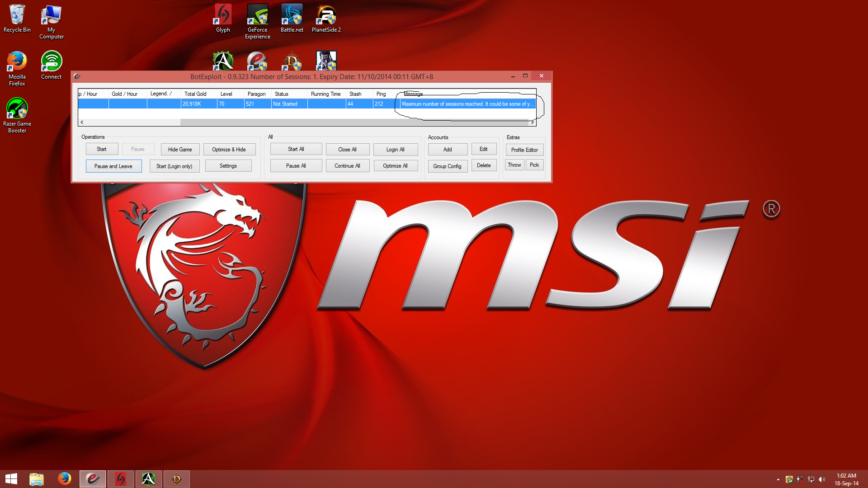Click the 'Maximum number of sessions reached' message
This screenshot has width=868, height=488.
pyautogui.click(x=468, y=104)
